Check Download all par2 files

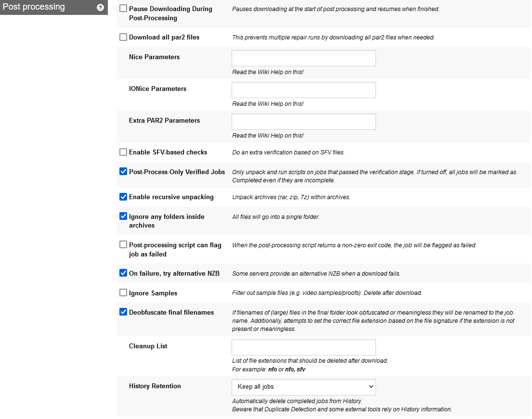[x=123, y=37]
